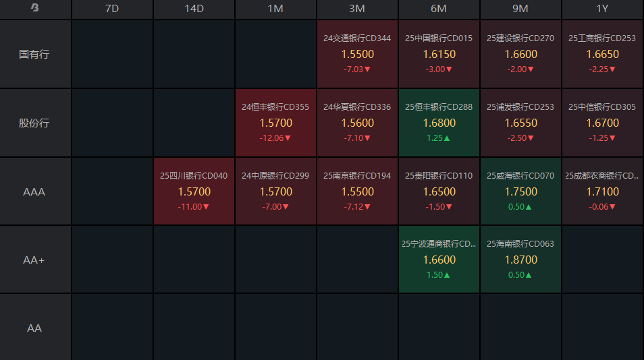The height and width of the screenshot is (360, 644).
Task: Select the 3M column header
Action: tap(357, 9)
